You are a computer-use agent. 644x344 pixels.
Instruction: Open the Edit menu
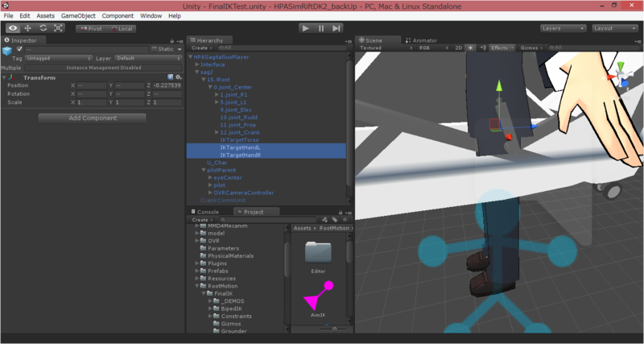[25, 15]
